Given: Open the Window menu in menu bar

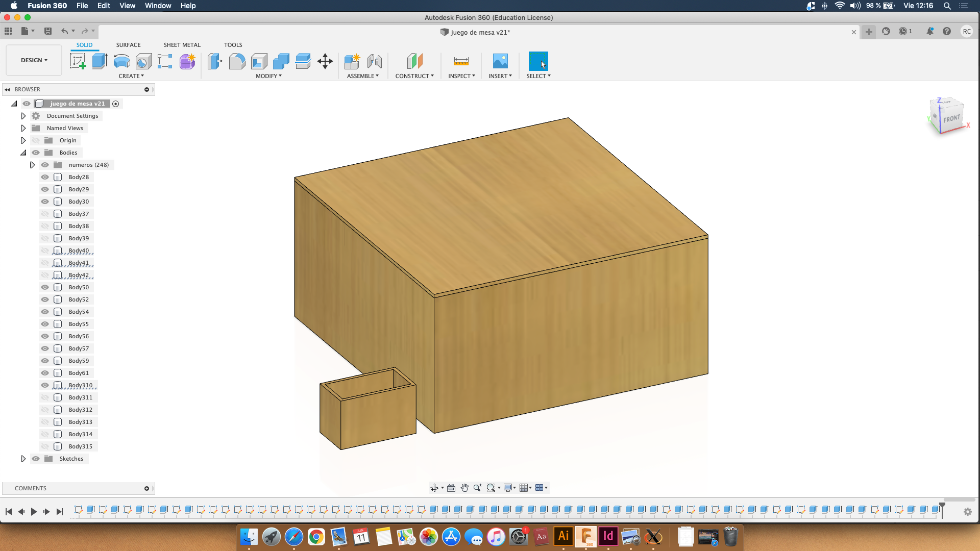Looking at the screenshot, I should [158, 6].
